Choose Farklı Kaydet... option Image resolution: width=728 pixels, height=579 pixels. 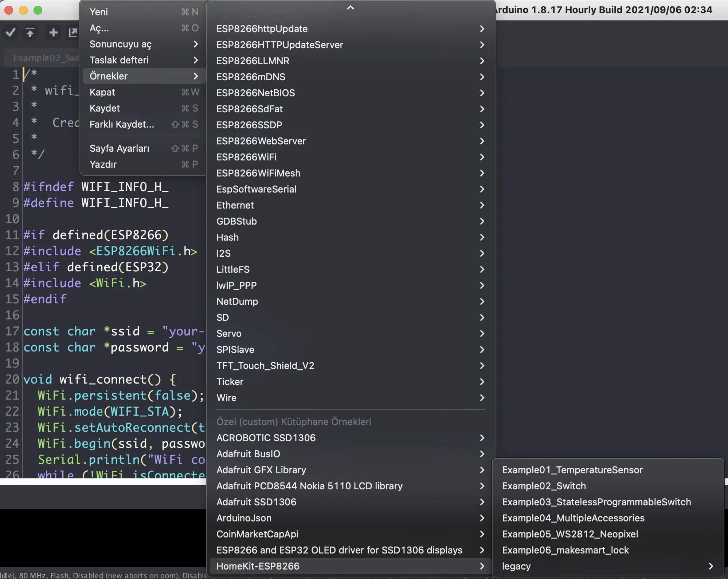(144, 124)
